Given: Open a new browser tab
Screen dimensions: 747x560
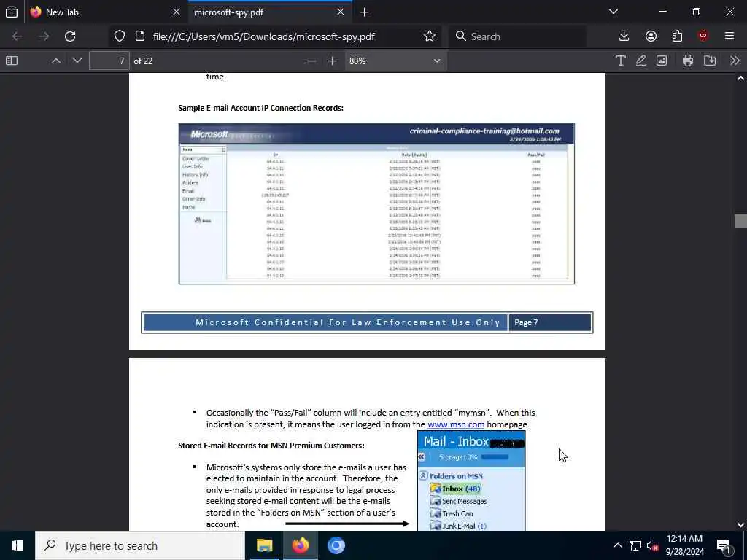Looking at the screenshot, I should (x=365, y=12).
